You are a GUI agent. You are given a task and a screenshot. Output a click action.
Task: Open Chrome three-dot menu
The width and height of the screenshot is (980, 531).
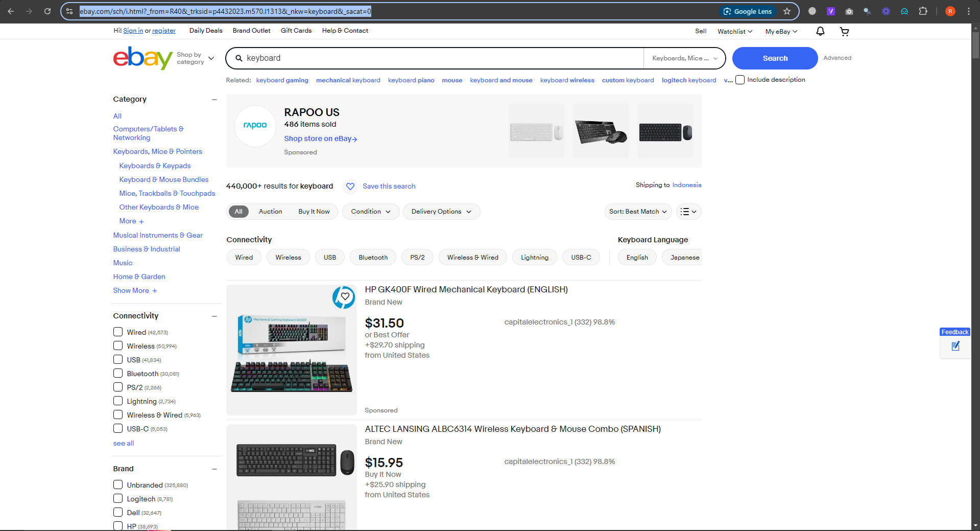point(969,11)
